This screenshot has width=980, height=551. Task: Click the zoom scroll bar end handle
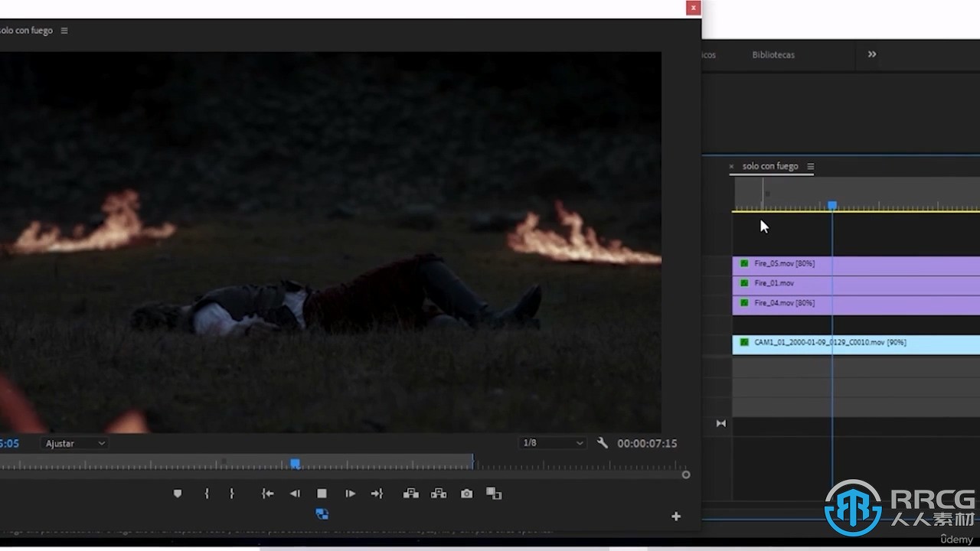click(x=686, y=474)
